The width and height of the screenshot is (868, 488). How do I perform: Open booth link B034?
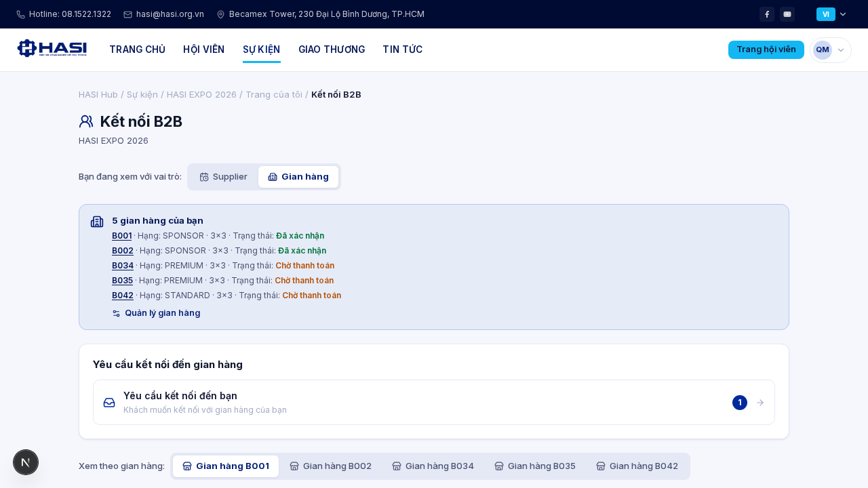123,266
